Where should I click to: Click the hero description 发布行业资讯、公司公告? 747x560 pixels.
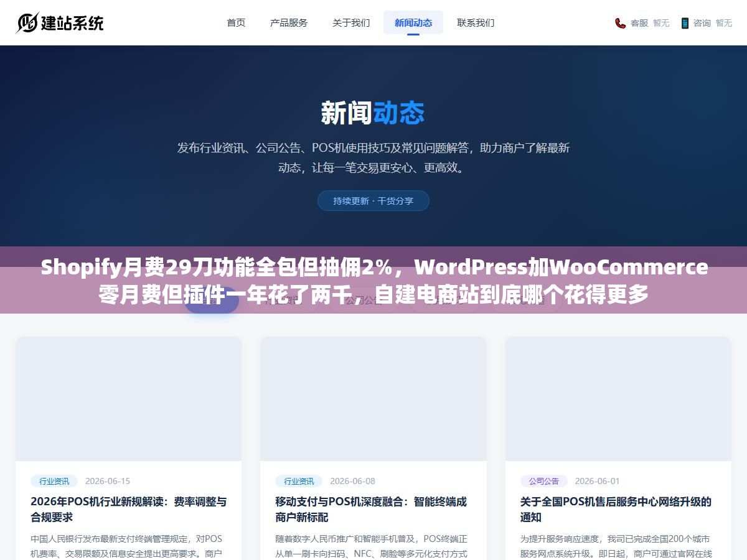[374, 157]
